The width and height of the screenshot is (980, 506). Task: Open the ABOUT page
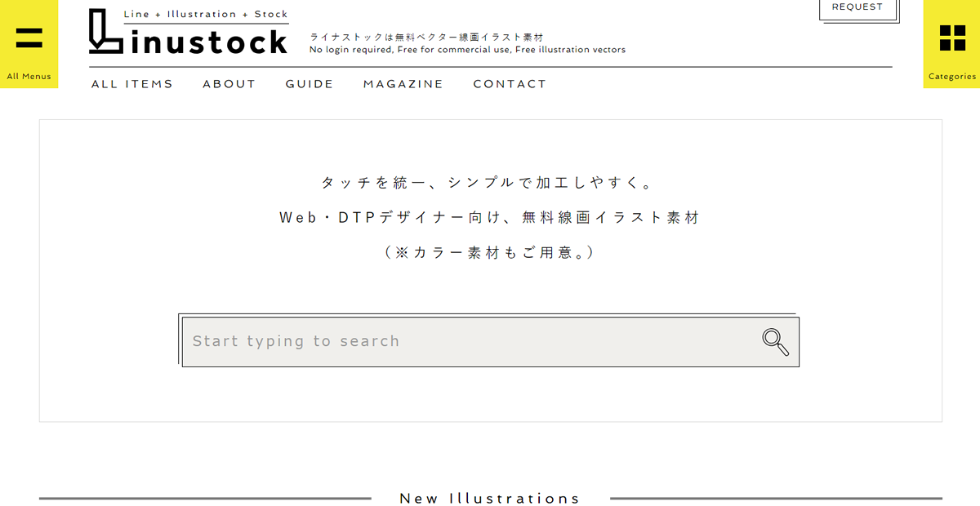229,84
